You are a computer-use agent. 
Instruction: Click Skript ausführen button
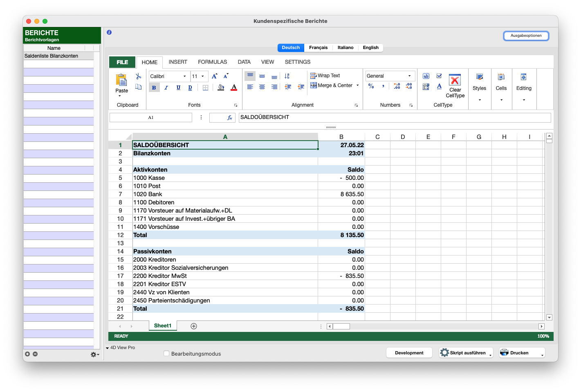[x=466, y=353]
